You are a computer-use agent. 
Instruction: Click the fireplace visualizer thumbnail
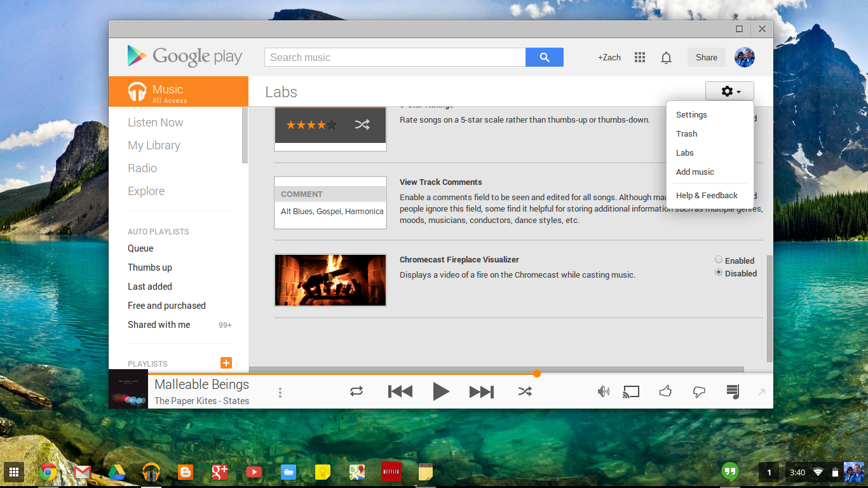[x=330, y=280]
